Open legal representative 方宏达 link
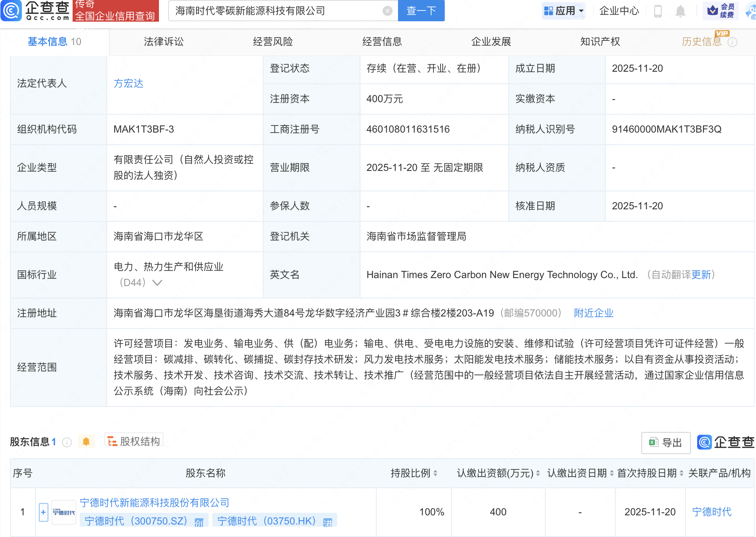756x537 pixels. (129, 83)
